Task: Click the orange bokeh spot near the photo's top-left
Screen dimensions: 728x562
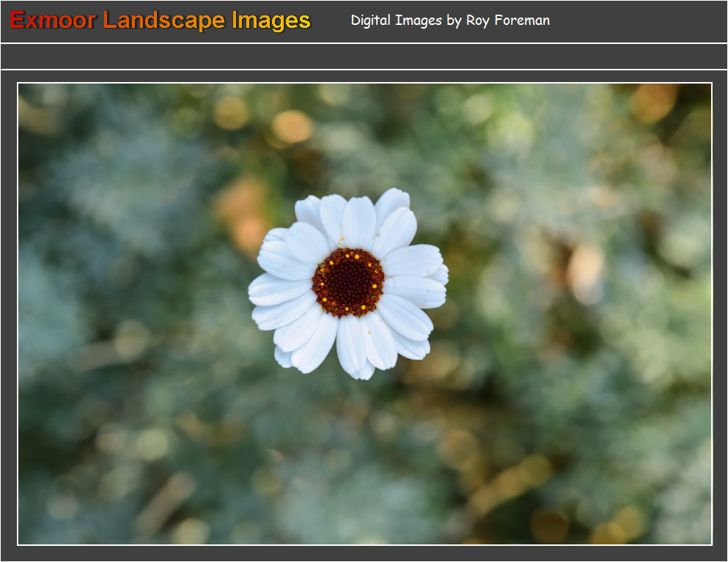Action: click(292, 126)
